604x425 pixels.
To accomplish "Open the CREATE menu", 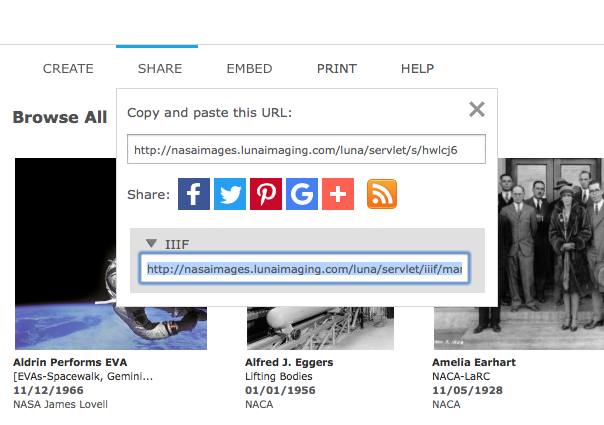I will tap(68, 69).
